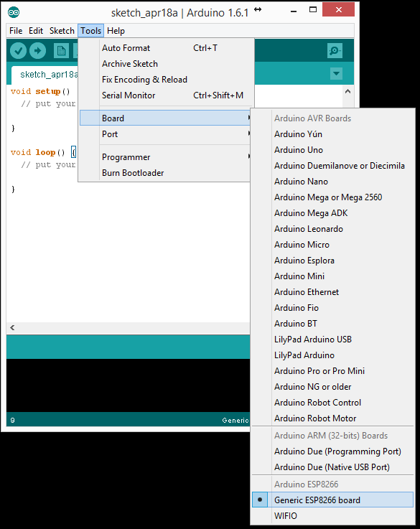The image size is (420, 529).
Task: Select Arduino BT board
Action: click(332, 324)
